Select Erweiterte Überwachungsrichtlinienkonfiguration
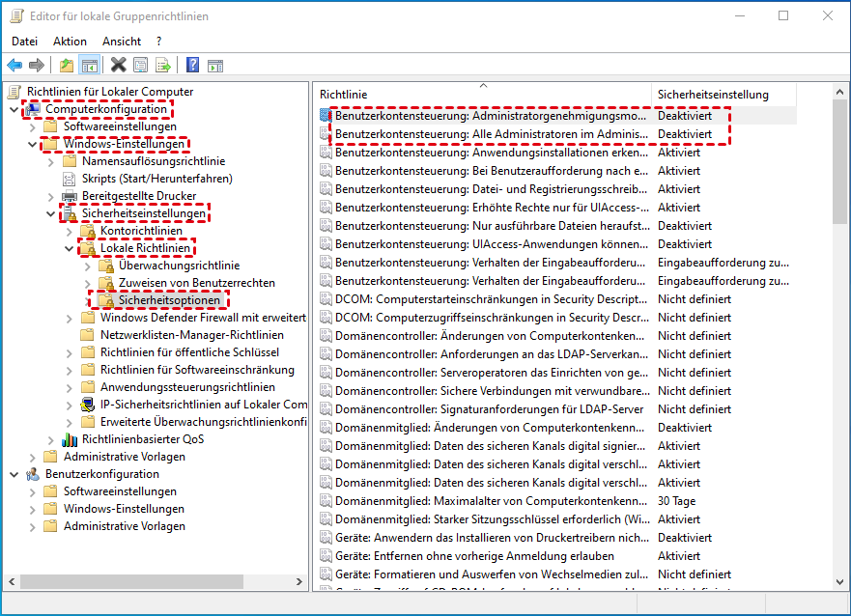851x616 pixels. coord(204,422)
